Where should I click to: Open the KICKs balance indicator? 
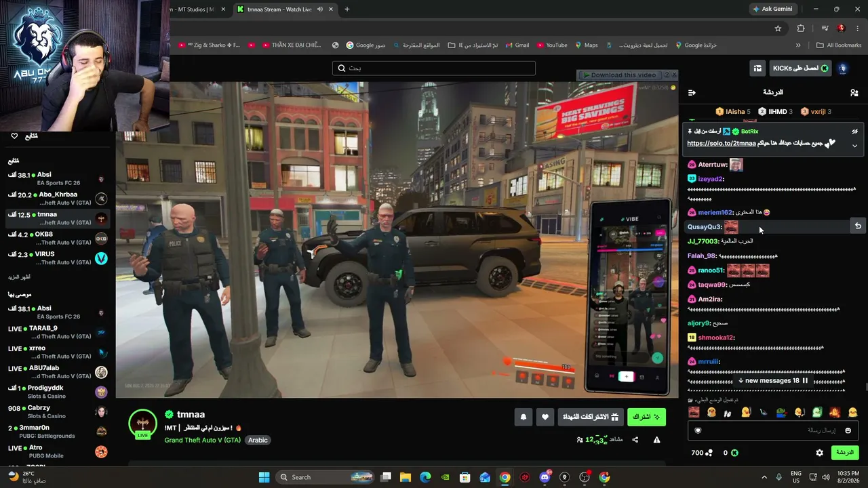(730, 453)
